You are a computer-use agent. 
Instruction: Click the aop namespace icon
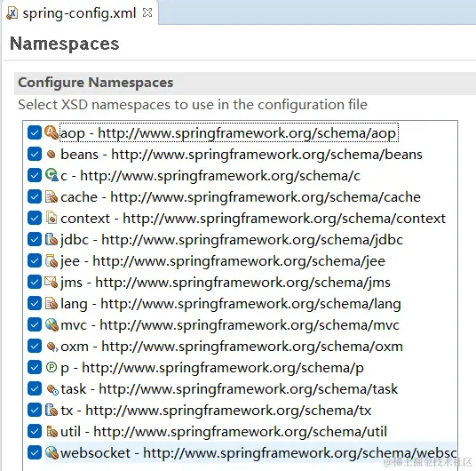click(52, 132)
